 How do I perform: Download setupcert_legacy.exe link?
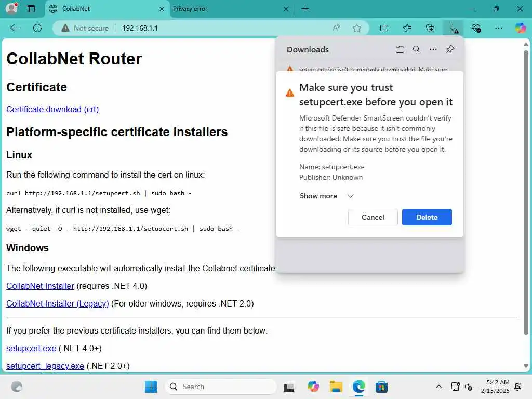(x=45, y=366)
